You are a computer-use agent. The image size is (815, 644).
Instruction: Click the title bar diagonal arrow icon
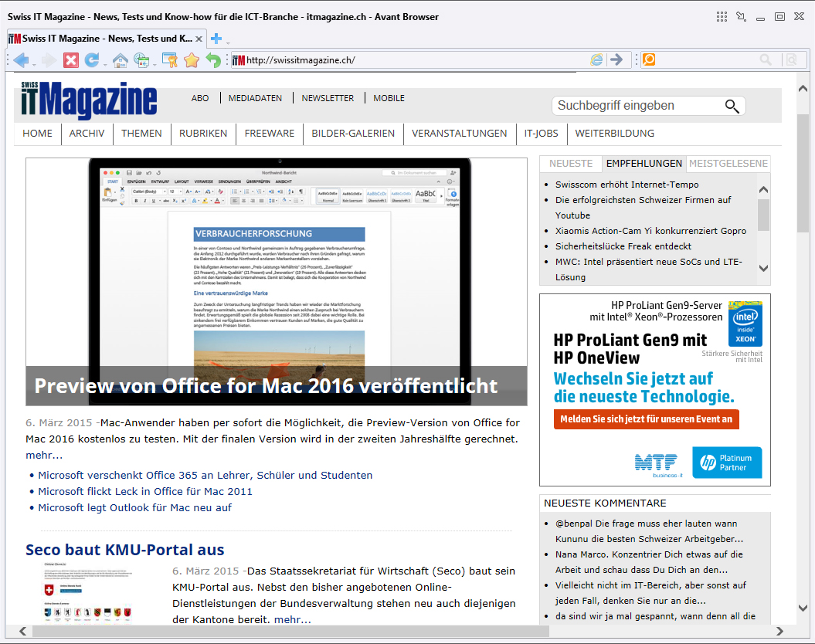tap(741, 17)
